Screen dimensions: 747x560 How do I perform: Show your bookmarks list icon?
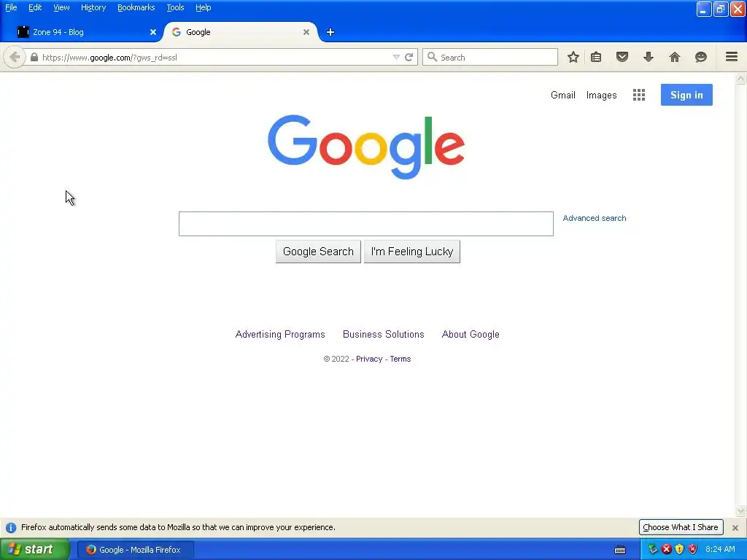pos(596,57)
